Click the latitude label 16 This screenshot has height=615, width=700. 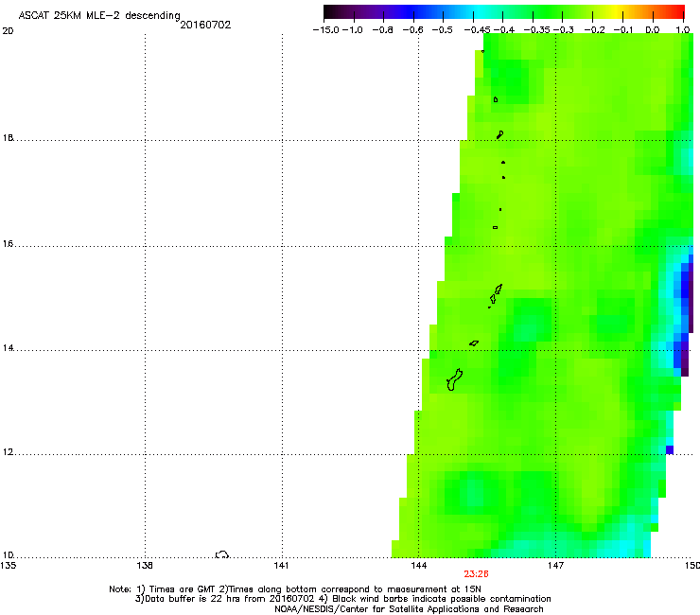(x=8, y=244)
